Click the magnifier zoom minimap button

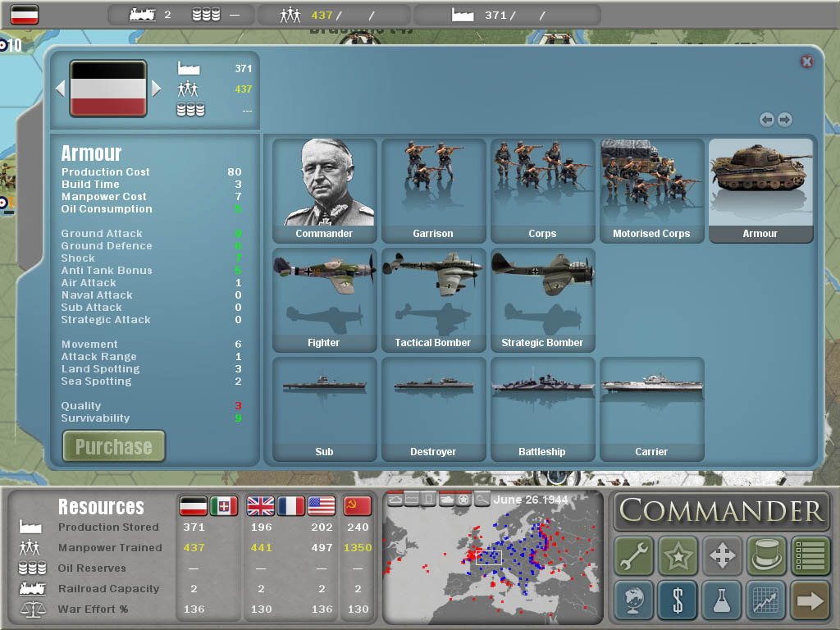482,500
